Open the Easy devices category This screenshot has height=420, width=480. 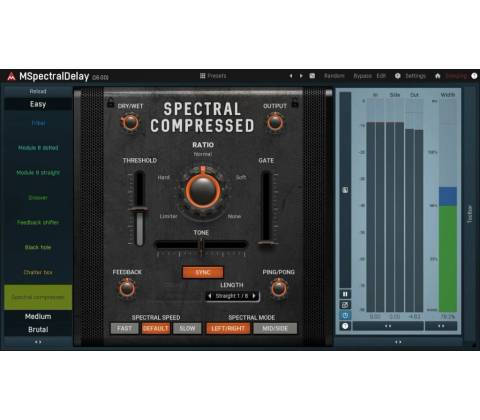pos(38,104)
